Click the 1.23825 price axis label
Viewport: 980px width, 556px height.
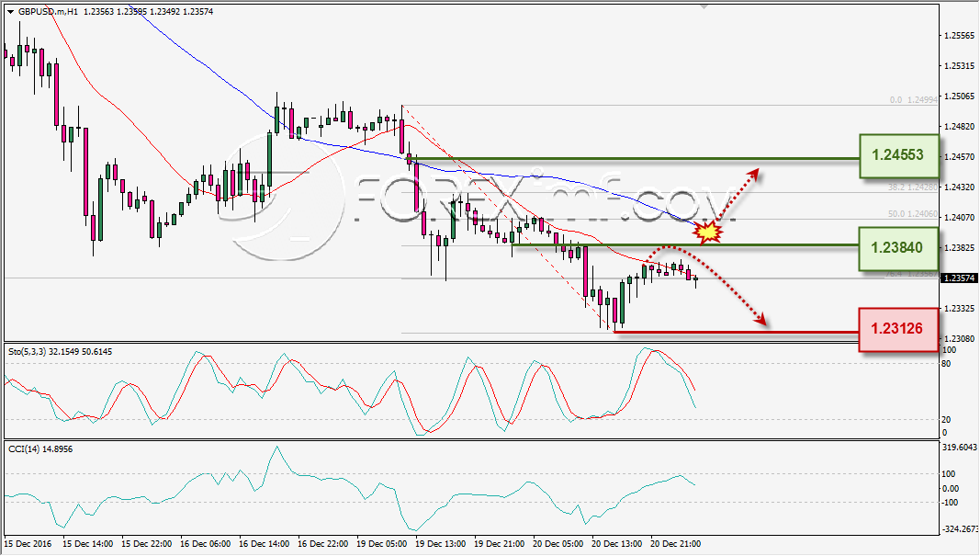coord(961,247)
